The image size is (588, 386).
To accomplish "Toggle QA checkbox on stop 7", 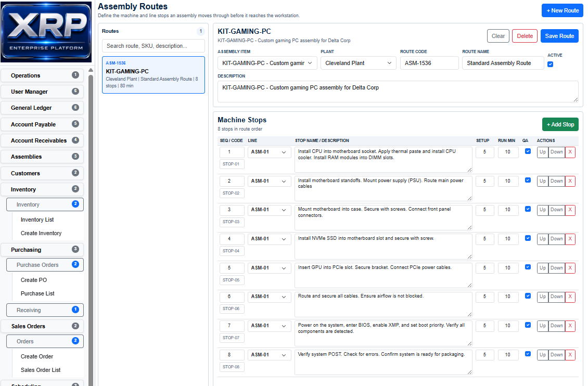I will tap(528, 325).
